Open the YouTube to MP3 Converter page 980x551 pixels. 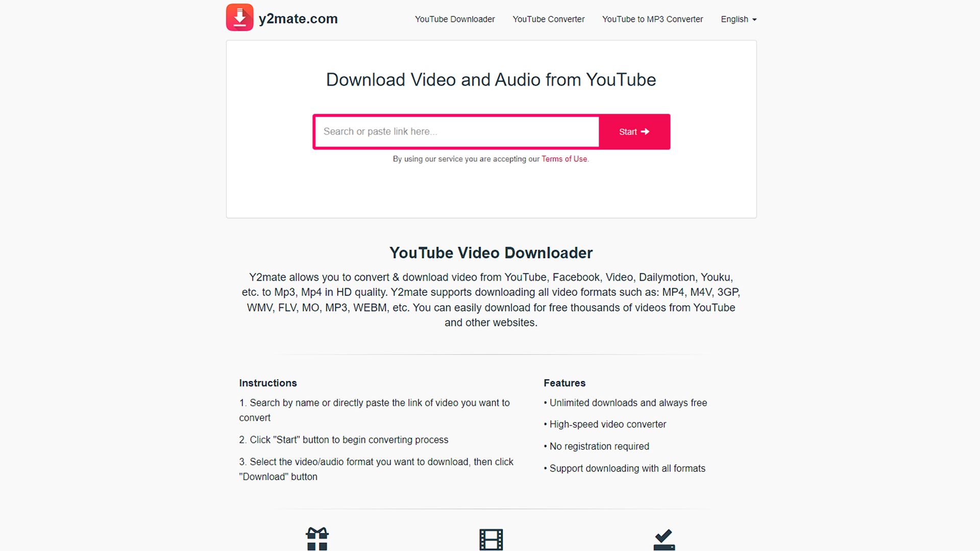pyautogui.click(x=652, y=19)
